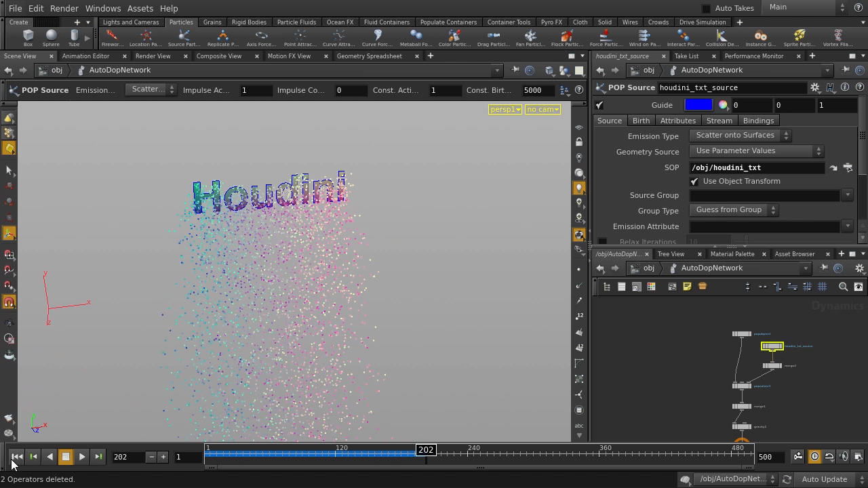Toggle the highlighted lighting icon on the viewport sidebar
868x488 pixels.
[578, 186]
